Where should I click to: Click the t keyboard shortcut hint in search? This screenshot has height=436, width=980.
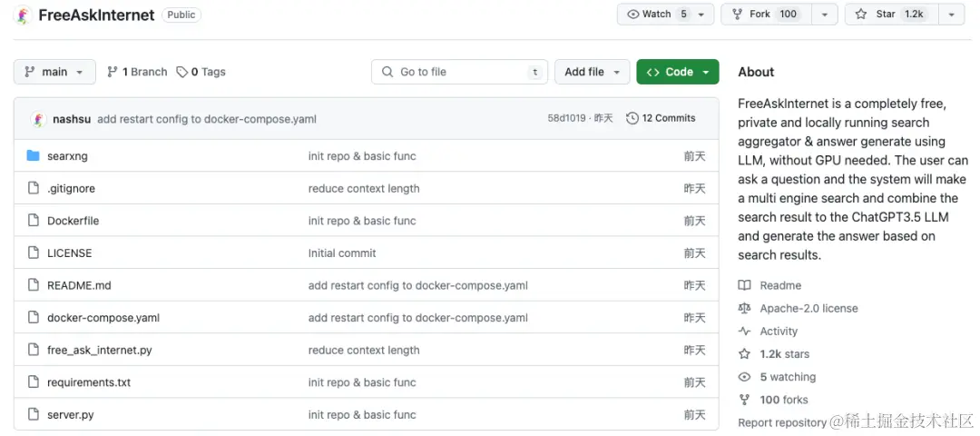click(x=535, y=72)
